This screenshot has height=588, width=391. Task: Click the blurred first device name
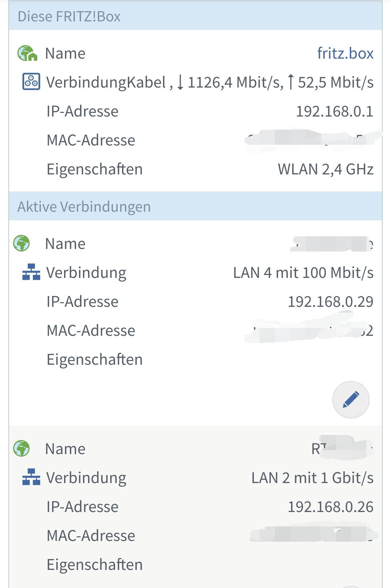[x=331, y=244]
